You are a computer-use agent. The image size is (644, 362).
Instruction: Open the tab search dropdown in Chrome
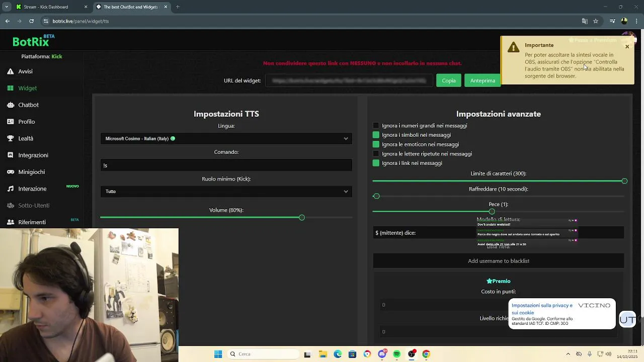7,7
